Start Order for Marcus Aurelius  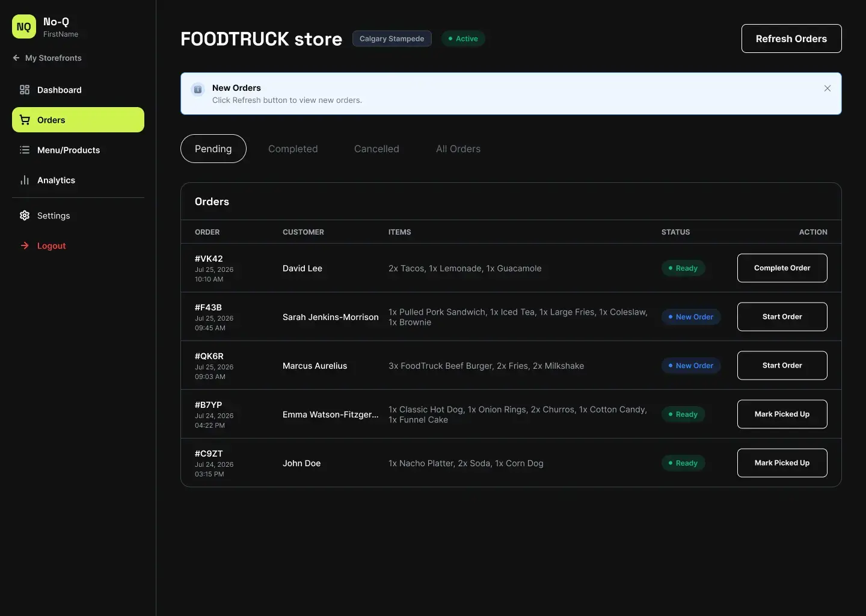[x=782, y=365]
